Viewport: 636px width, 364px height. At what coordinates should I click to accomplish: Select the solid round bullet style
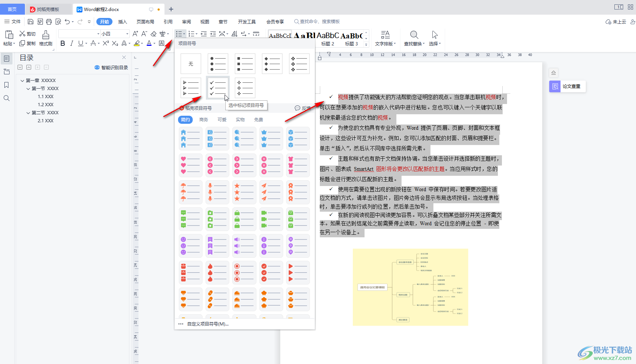[x=218, y=64]
